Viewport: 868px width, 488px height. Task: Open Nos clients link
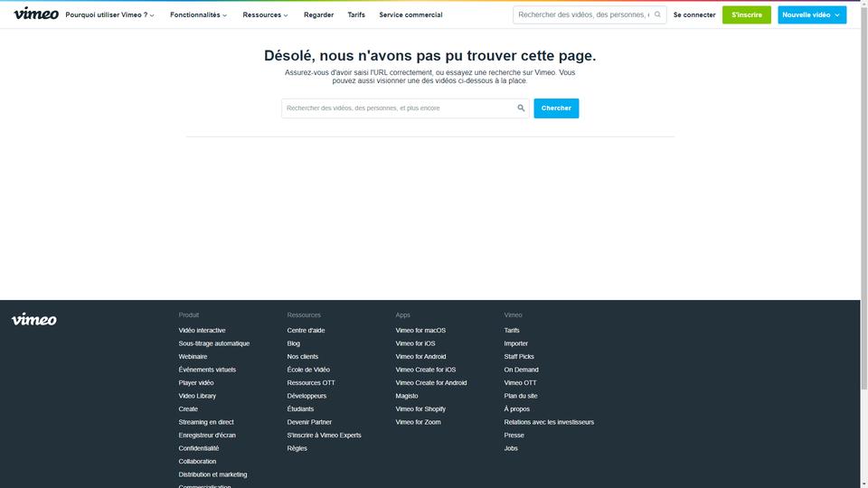(302, 357)
